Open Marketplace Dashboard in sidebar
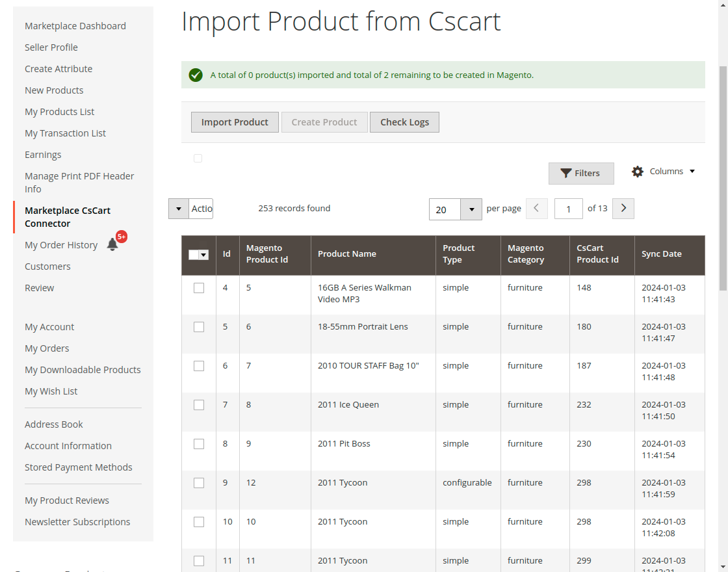This screenshot has height=572, width=728. pos(75,26)
